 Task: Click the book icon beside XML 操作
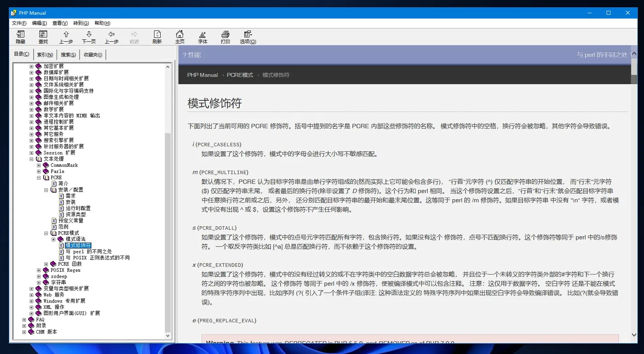[x=39, y=307]
